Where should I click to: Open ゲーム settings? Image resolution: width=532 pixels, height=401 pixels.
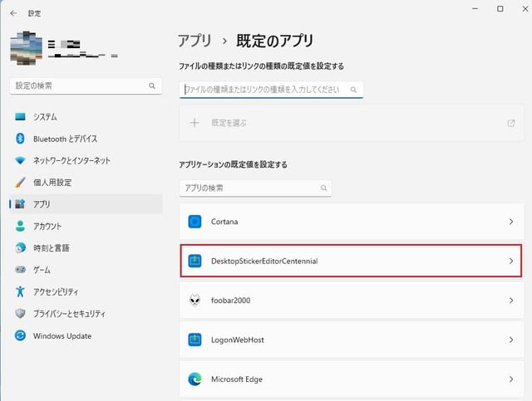coord(86,270)
